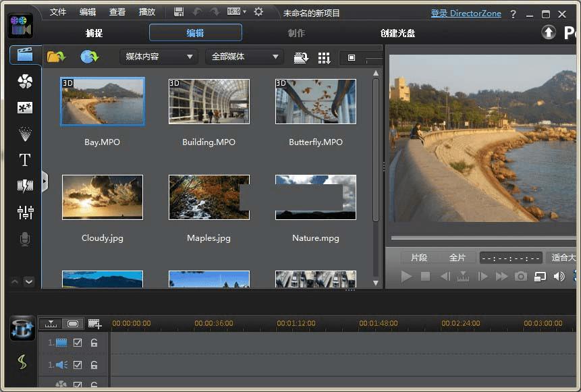Screen dimensions: 581x392
Task: Open the Effects room pinwheel icon
Action: 25,82
